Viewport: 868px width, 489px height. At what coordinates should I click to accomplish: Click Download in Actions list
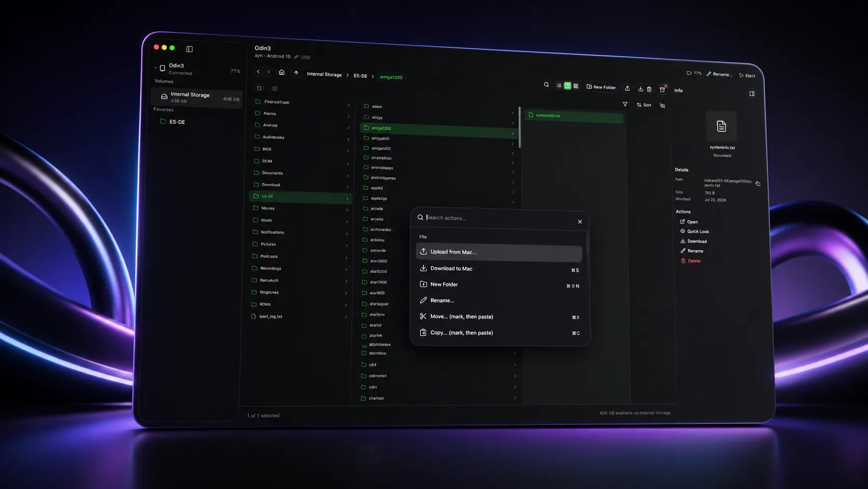point(694,241)
